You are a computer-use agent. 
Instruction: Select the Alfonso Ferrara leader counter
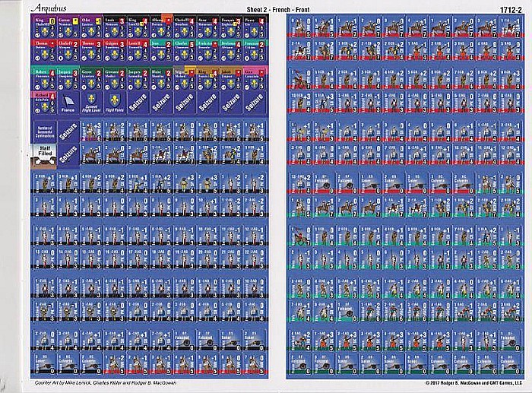(161, 27)
